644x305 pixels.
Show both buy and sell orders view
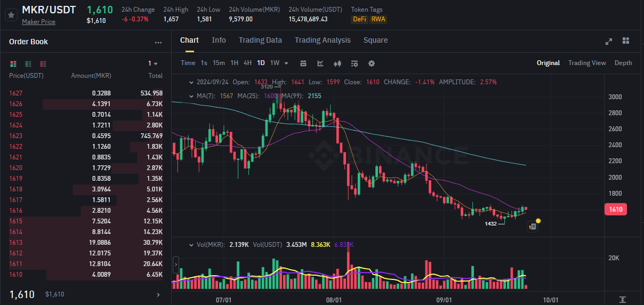[x=13, y=63]
